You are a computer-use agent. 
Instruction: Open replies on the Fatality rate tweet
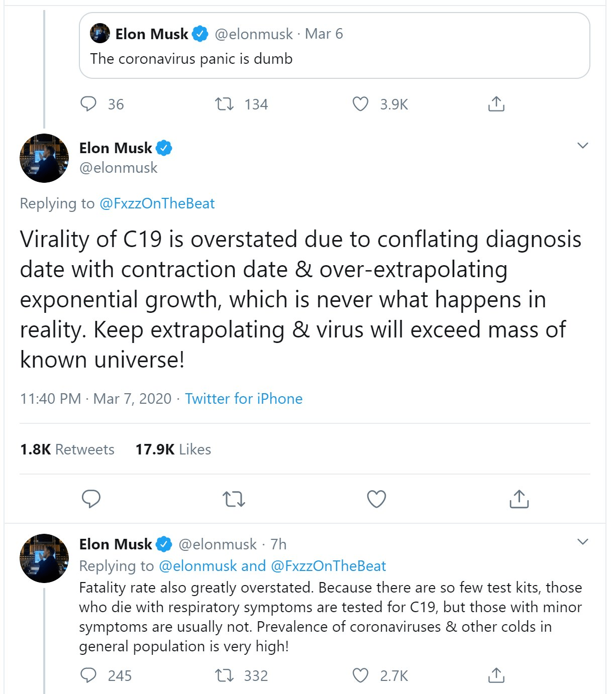(88, 675)
